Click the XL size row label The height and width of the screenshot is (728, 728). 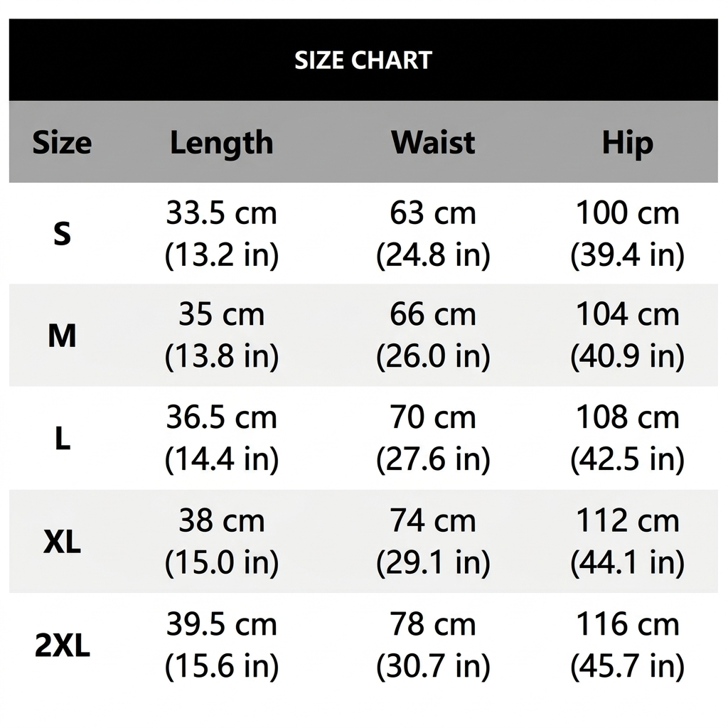point(62,541)
